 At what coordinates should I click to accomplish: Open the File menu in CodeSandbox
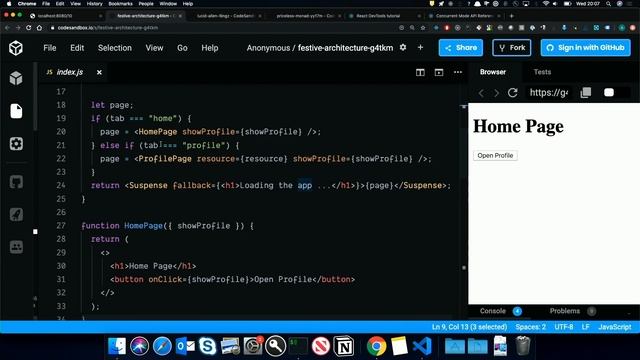tap(50, 48)
